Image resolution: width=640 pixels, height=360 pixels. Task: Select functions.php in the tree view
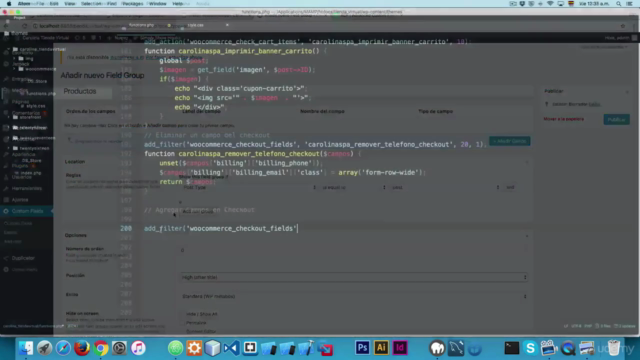point(40,93)
